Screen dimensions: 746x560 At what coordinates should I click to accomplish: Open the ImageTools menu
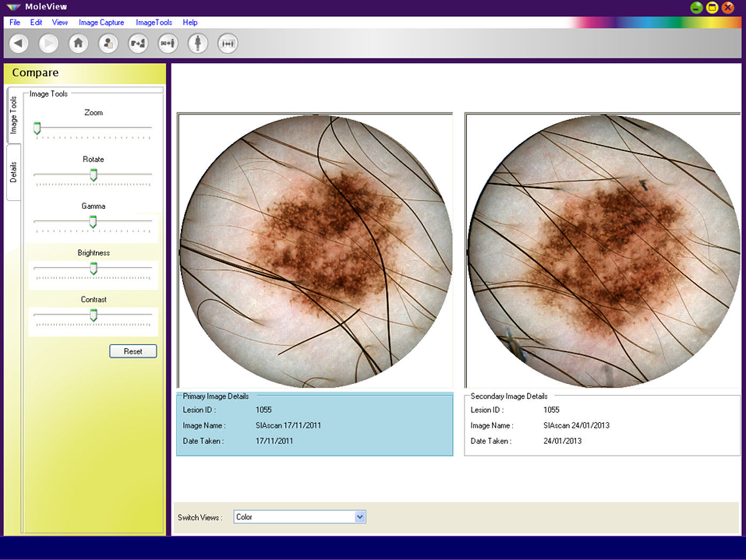coord(153,22)
